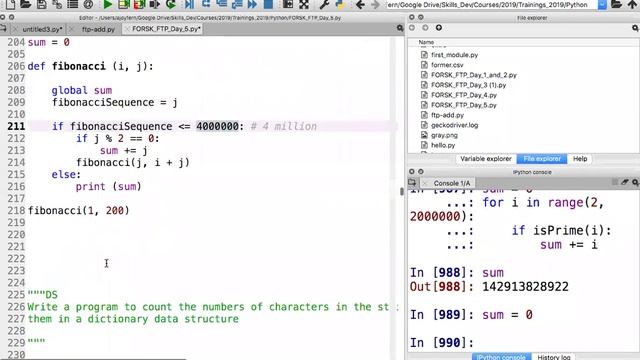This screenshot has height=360, width=640.
Task: Select FORSK_FTP_Day_4.py file
Action: point(464,95)
